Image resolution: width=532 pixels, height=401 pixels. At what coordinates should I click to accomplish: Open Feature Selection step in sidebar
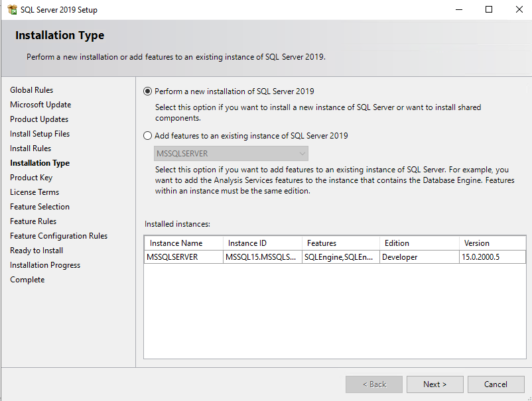pyautogui.click(x=40, y=207)
